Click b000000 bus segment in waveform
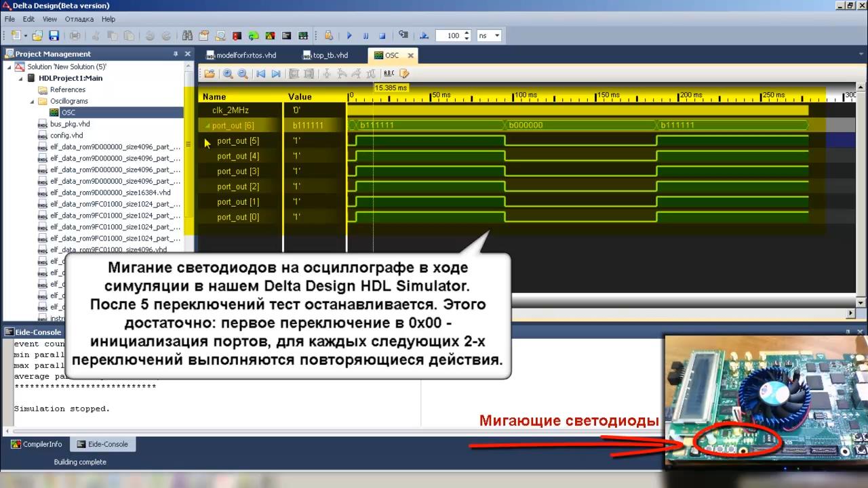 click(x=580, y=125)
